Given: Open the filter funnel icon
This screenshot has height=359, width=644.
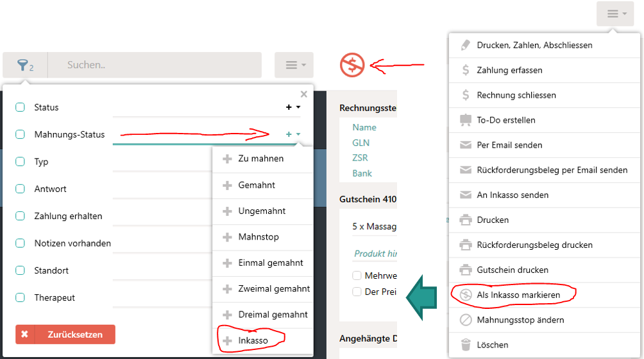Looking at the screenshot, I should point(22,65).
